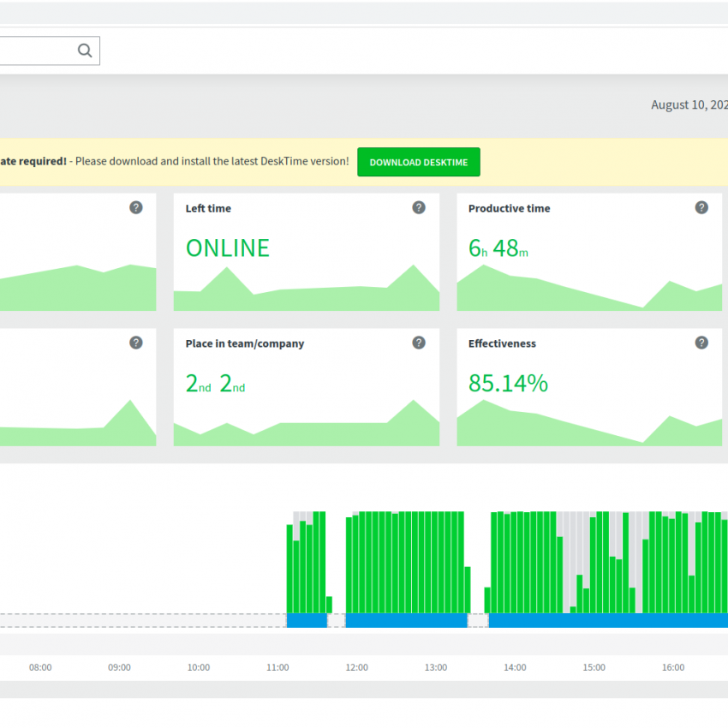Click the 6h 48m productive time value

(x=498, y=248)
